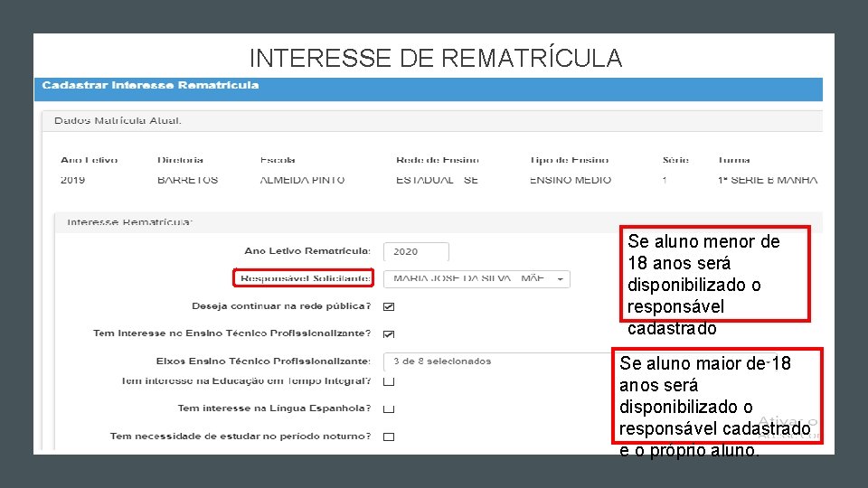Viewport: 868px width, 488px height.
Task: Select the Escola value ALMEIDA PINTO
Action: click(302, 180)
